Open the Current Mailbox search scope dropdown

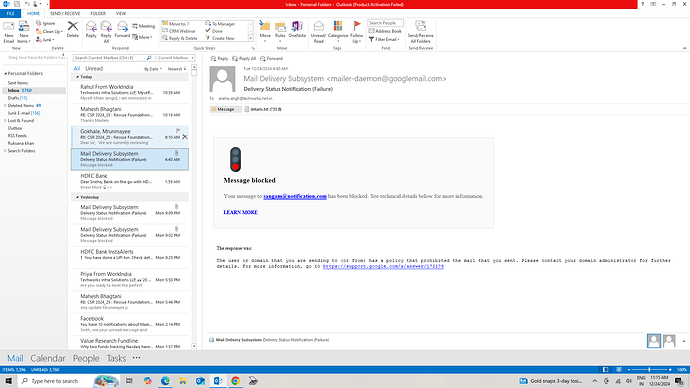(x=175, y=58)
